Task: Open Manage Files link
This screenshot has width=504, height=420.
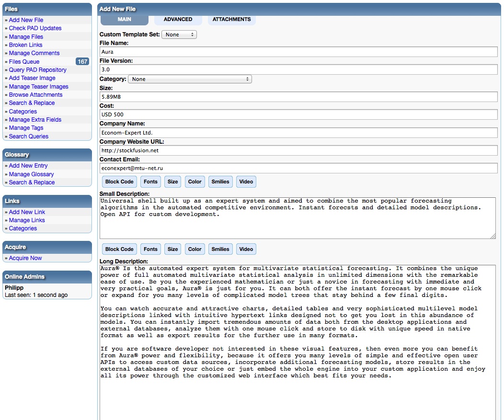Action: coord(26,36)
